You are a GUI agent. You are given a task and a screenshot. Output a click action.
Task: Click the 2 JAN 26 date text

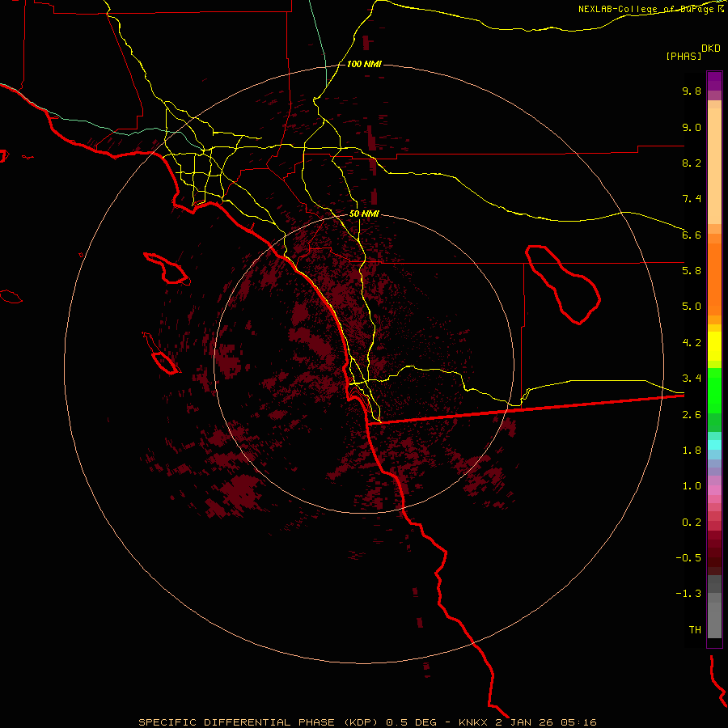[524, 722]
